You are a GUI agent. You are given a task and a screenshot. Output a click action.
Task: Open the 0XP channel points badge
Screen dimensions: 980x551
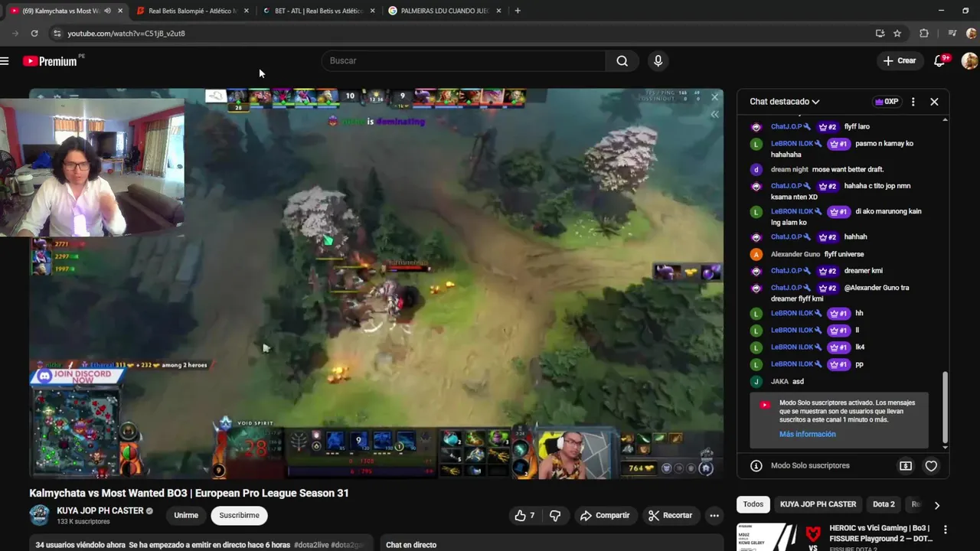887,102
